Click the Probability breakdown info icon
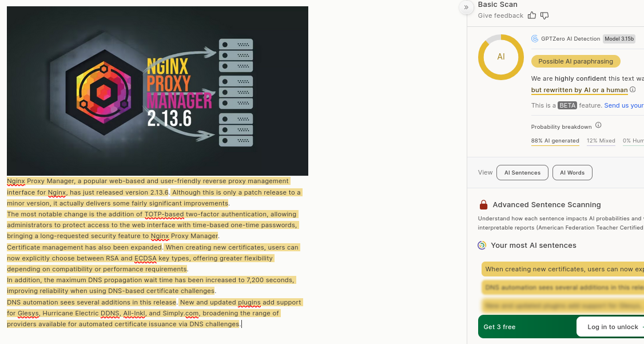Image resolution: width=644 pixels, height=344 pixels. click(x=598, y=125)
